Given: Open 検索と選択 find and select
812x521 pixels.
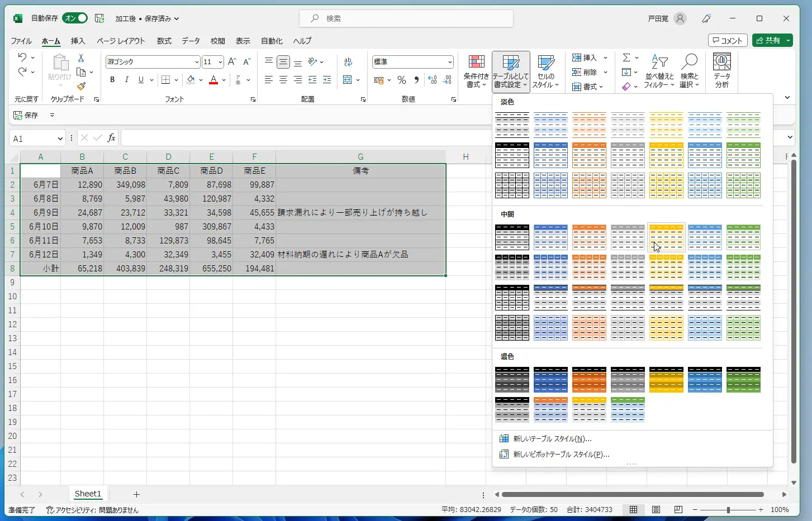Looking at the screenshot, I should tap(690, 71).
